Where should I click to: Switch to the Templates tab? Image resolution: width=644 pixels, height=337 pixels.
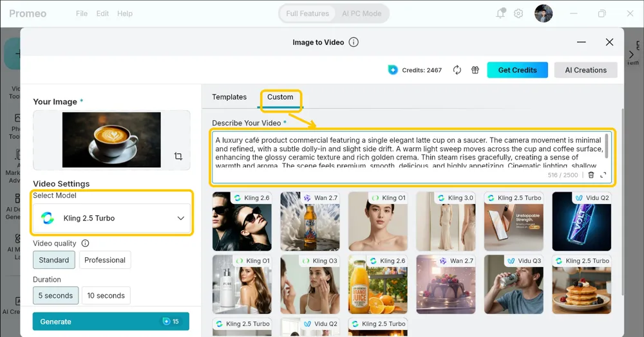click(229, 97)
